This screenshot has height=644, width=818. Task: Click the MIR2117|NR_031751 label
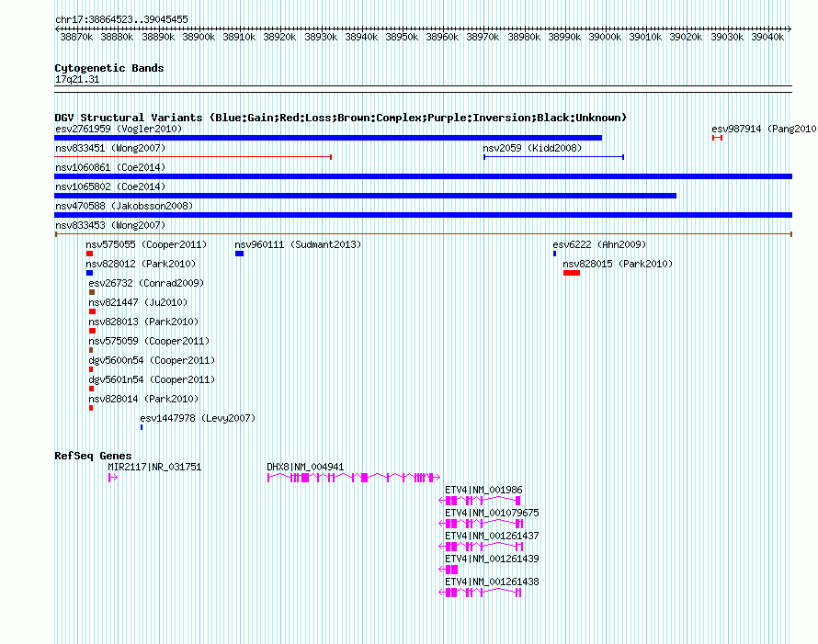(154, 467)
